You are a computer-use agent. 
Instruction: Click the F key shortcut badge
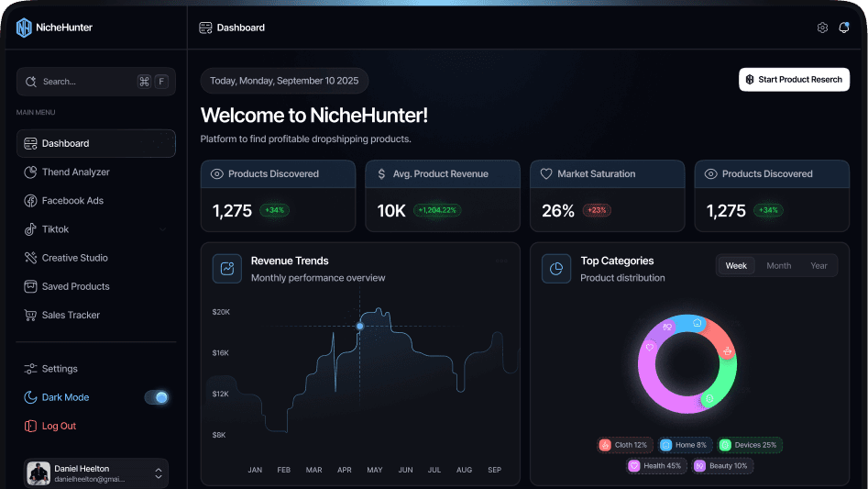click(161, 82)
